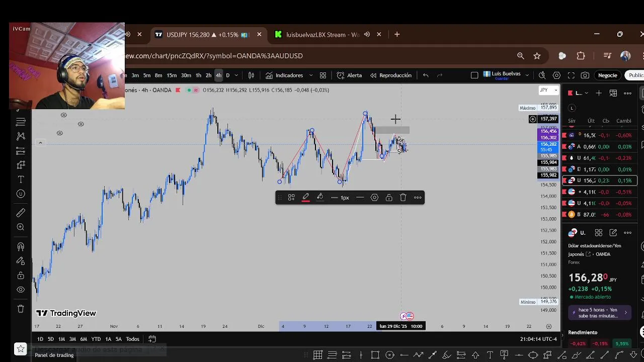Edit symbol notes icon in details panel
This screenshot has height=362, width=644.
pos(613,233)
